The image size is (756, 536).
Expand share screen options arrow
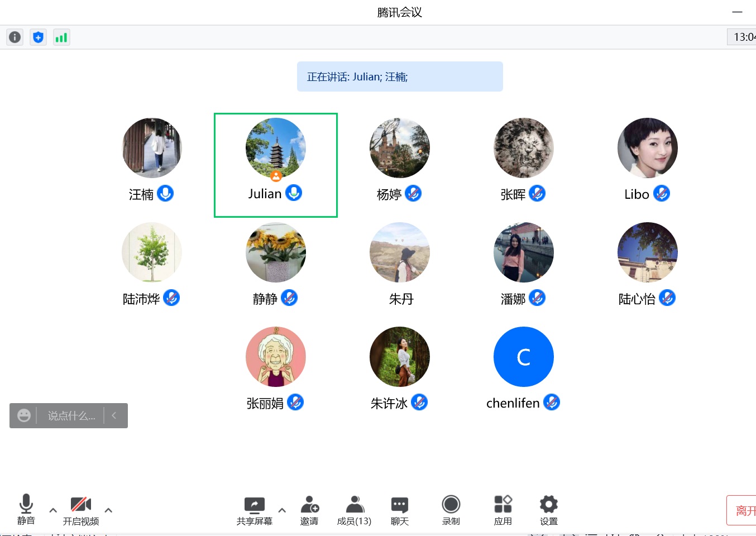coord(282,510)
